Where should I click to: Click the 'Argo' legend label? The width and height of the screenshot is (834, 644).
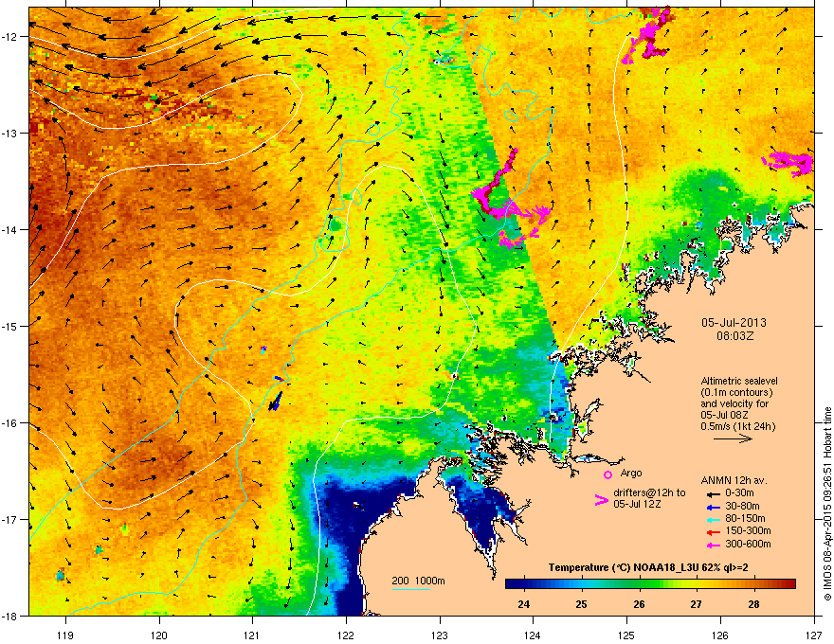pos(631,473)
